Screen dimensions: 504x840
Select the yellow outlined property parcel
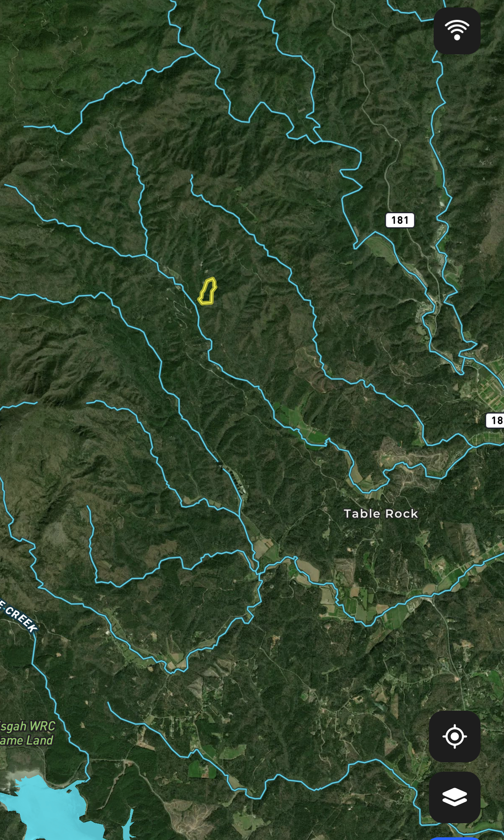pos(207,291)
